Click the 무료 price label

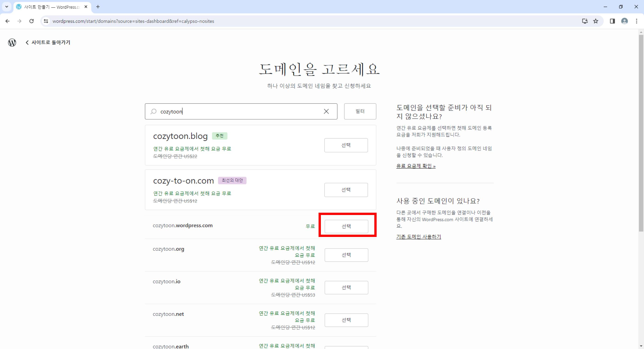point(310,226)
